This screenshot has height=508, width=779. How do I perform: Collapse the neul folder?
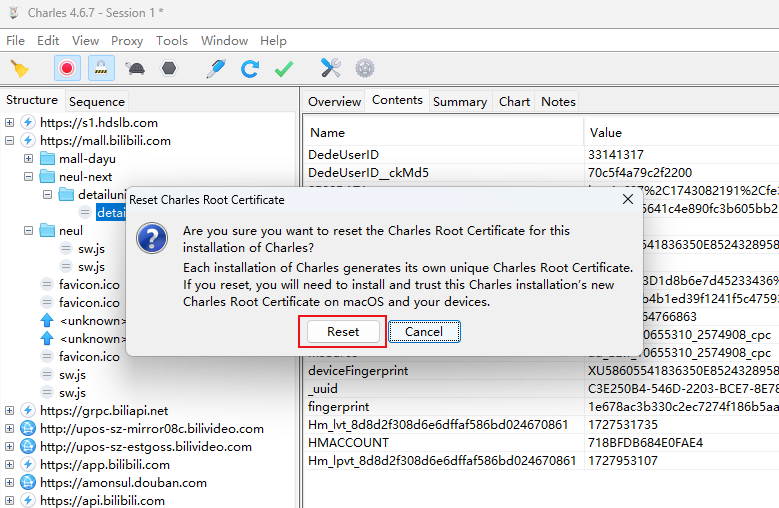tap(28, 230)
